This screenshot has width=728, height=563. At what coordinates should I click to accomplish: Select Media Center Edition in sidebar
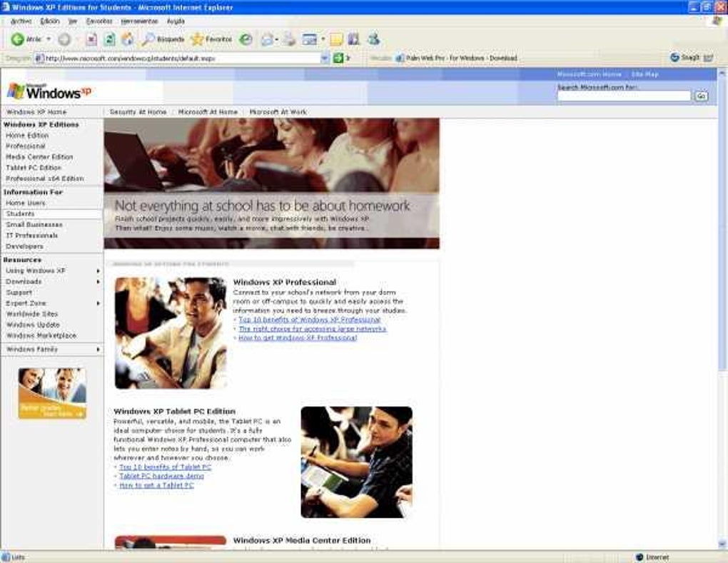(39, 157)
